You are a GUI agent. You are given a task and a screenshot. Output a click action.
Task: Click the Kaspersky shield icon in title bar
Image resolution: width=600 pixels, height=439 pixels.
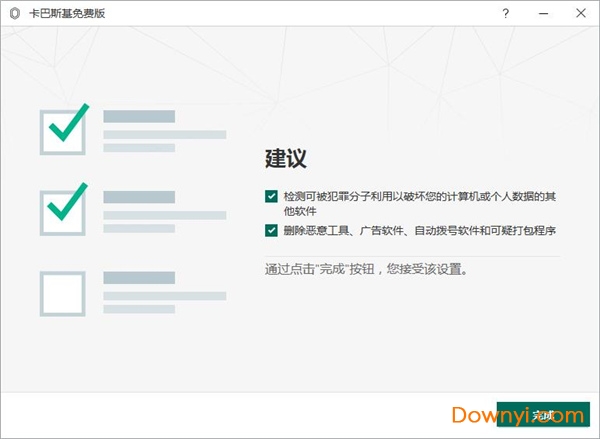pyautogui.click(x=13, y=14)
